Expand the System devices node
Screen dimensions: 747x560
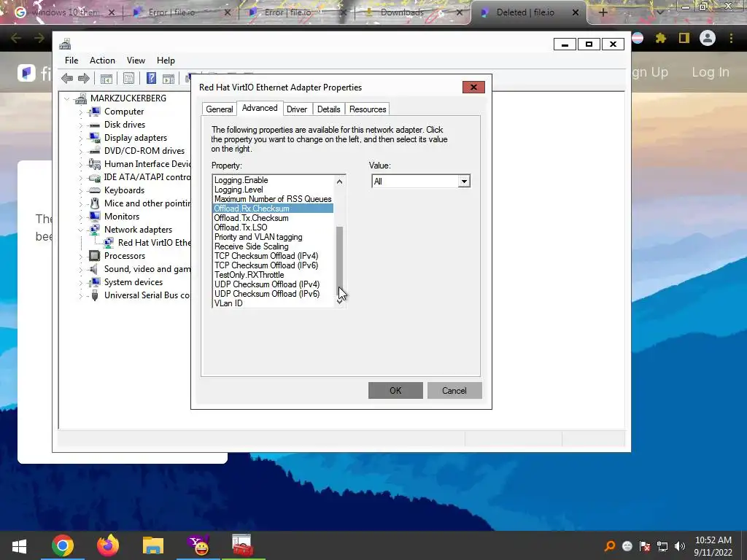[x=80, y=282]
